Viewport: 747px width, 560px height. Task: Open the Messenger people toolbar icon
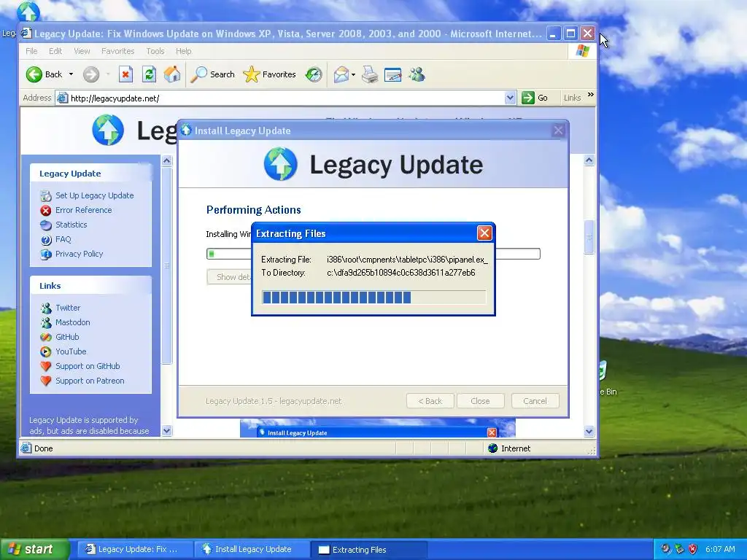pyautogui.click(x=417, y=74)
